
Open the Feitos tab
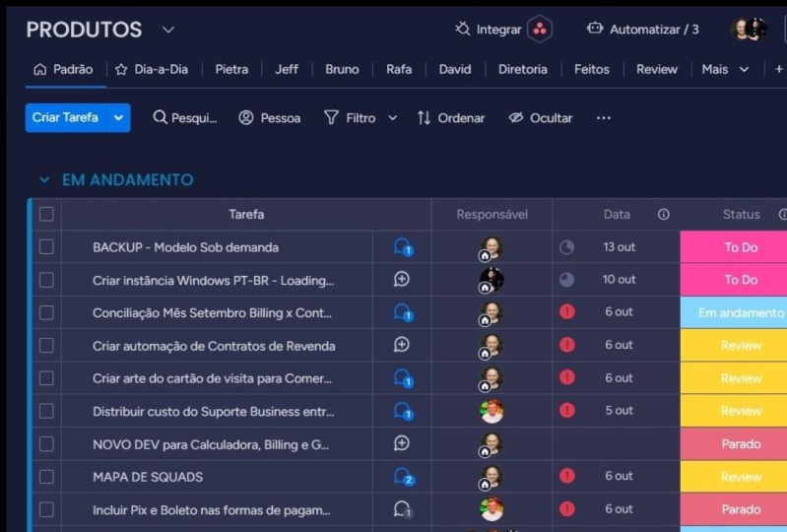coord(592,69)
